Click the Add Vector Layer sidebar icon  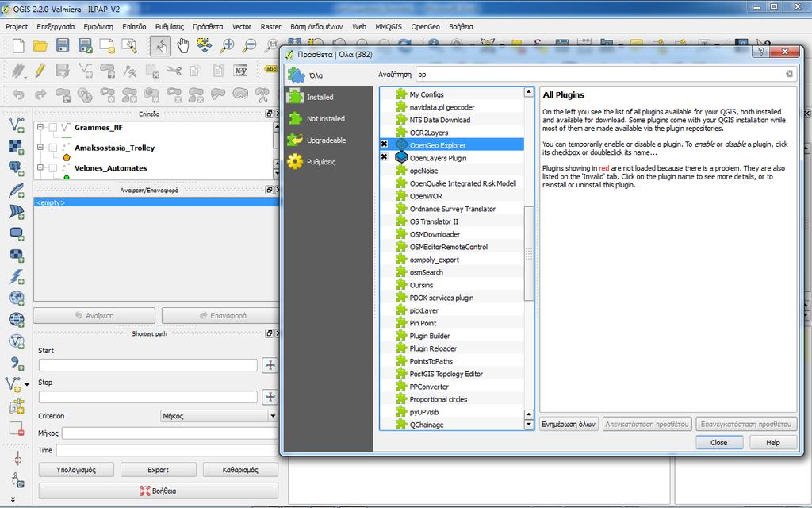point(16,125)
